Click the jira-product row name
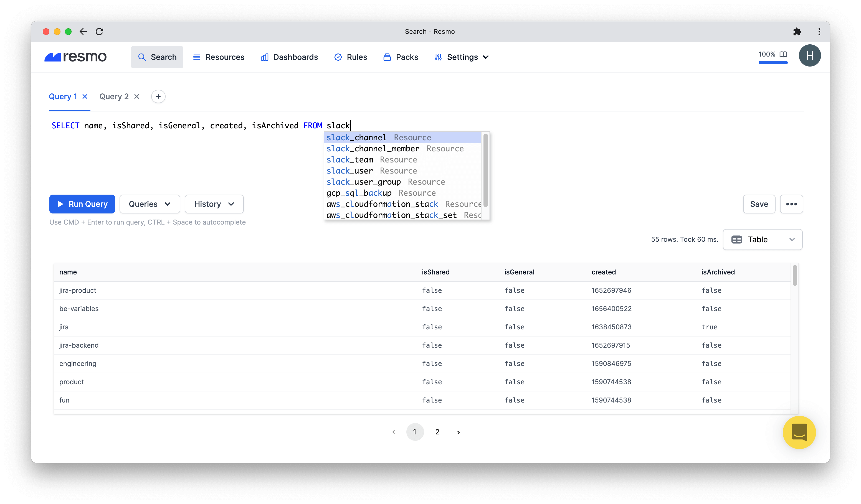This screenshot has width=861, height=504. pyautogui.click(x=78, y=290)
